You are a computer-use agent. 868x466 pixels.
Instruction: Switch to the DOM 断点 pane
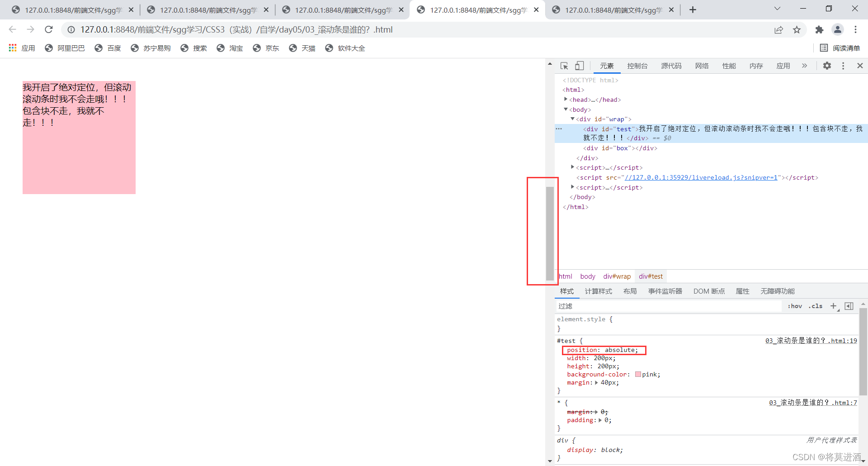709,291
